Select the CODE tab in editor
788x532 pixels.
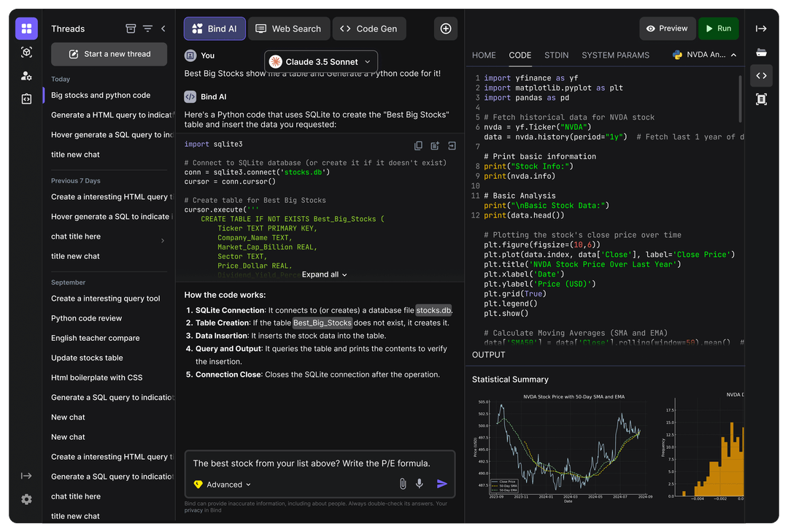520,55
